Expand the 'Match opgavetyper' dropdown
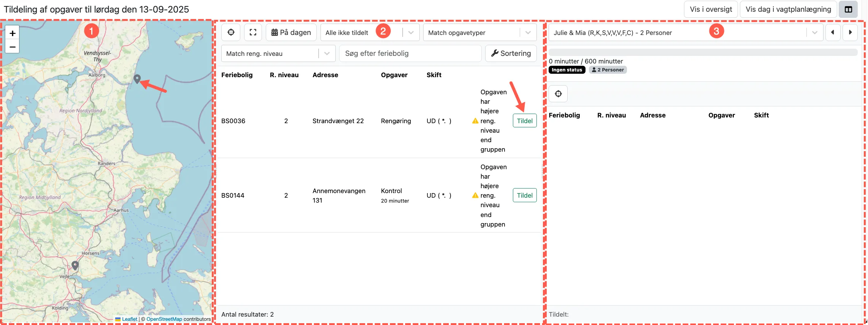This screenshot has height=325, width=868. [528, 33]
